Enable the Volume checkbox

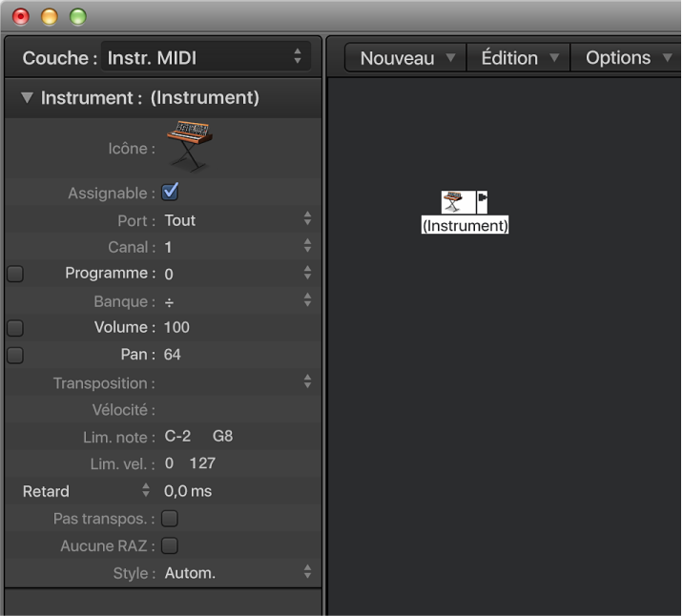(15, 328)
